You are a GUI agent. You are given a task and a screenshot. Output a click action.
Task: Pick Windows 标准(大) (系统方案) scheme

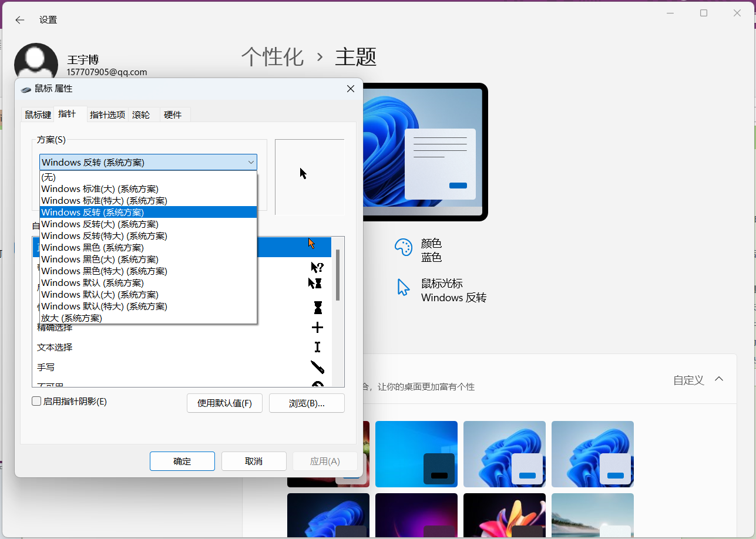coord(148,188)
